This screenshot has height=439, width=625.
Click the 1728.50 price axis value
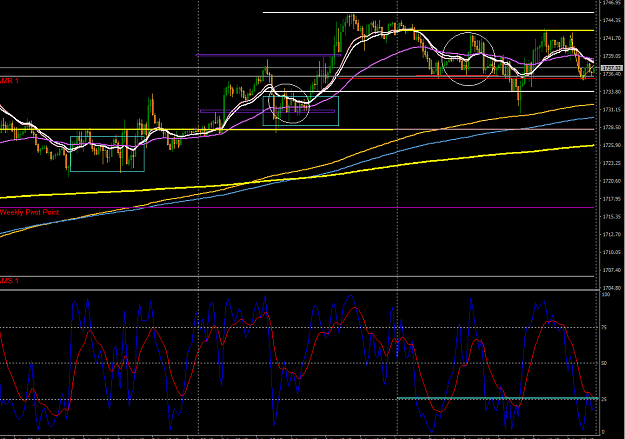point(612,128)
